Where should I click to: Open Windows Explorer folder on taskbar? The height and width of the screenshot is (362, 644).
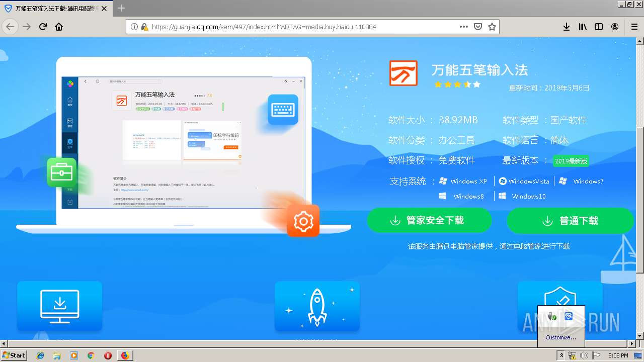(57, 355)
